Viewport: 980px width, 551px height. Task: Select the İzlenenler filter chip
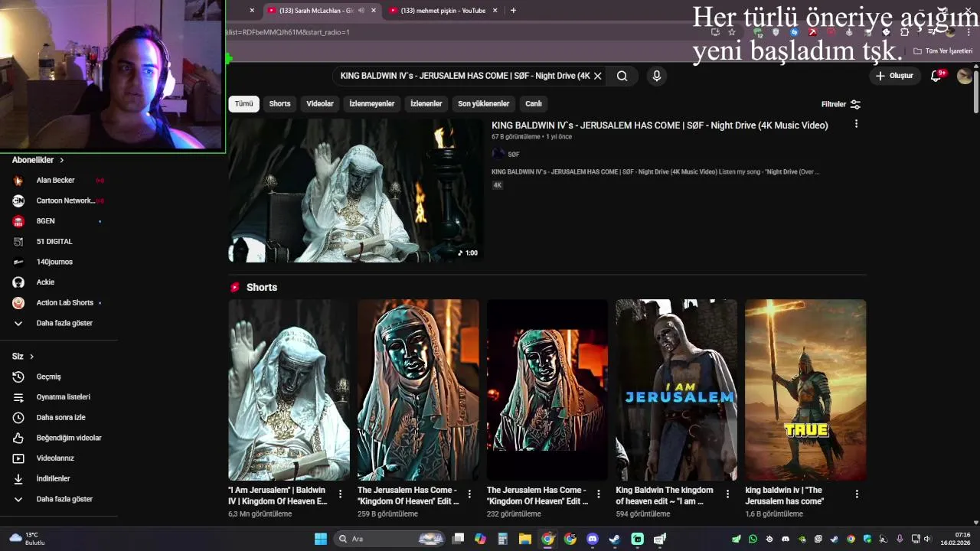pos(426,103)
